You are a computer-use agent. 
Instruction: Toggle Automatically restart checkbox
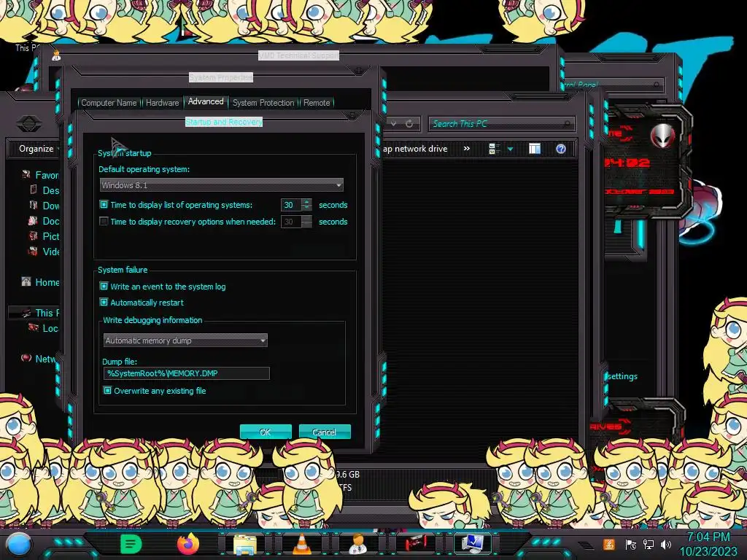pyautogui.click(x=104, y=303)
